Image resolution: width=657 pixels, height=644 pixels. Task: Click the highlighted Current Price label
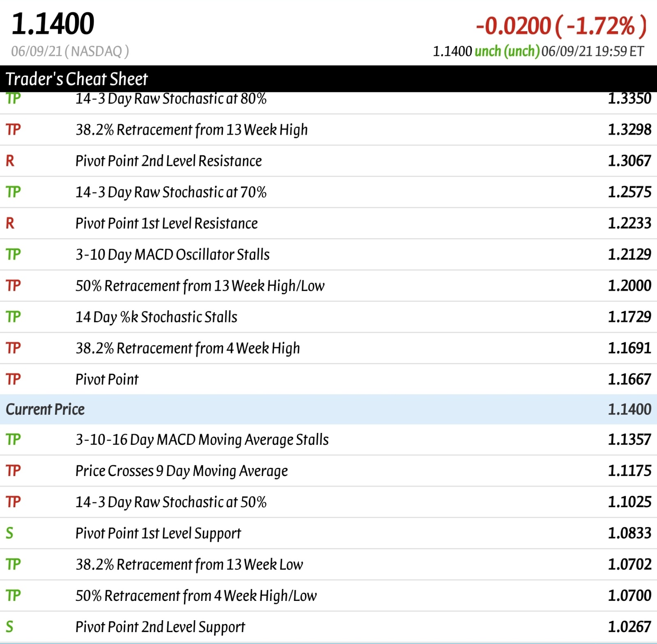pos(45,409)
